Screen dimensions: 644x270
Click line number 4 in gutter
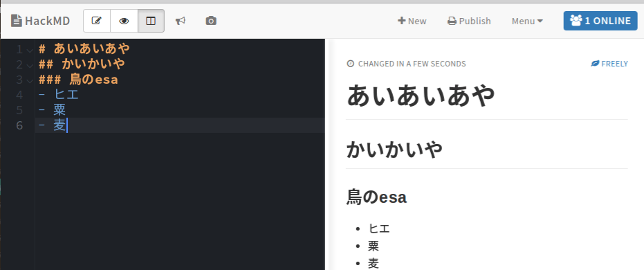pyautogui.click(x=19, y=95)
